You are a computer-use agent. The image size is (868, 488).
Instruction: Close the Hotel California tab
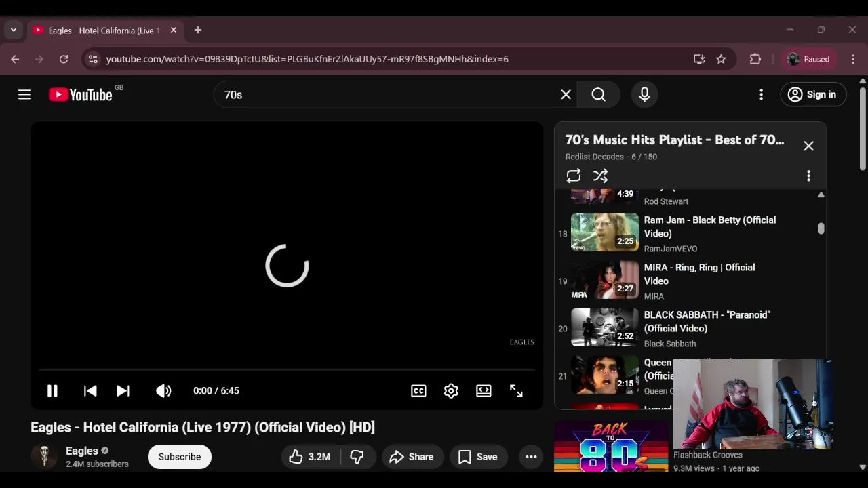coord(174,30)
